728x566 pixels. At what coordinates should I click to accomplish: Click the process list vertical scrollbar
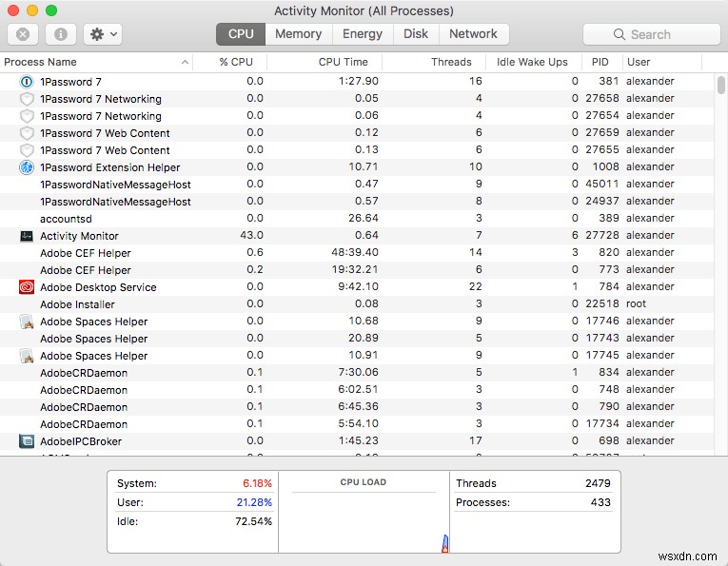[721, 86]
